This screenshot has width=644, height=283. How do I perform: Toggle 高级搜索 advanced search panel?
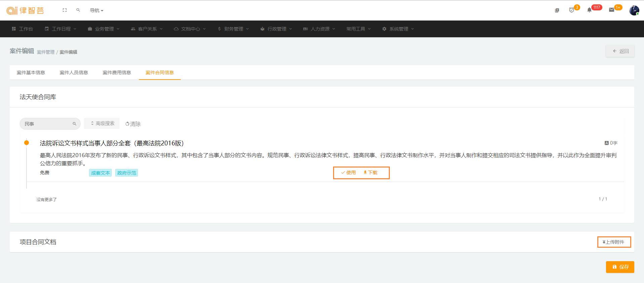point(102,124)
